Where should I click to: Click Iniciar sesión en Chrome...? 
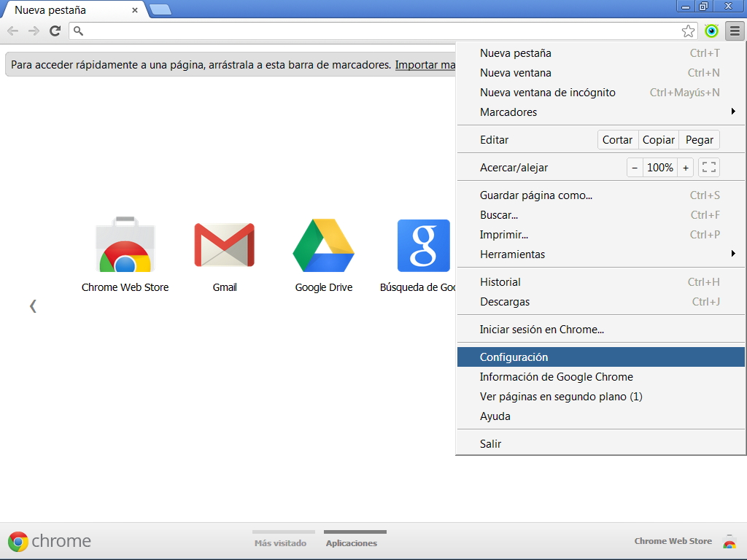point(601,329)
